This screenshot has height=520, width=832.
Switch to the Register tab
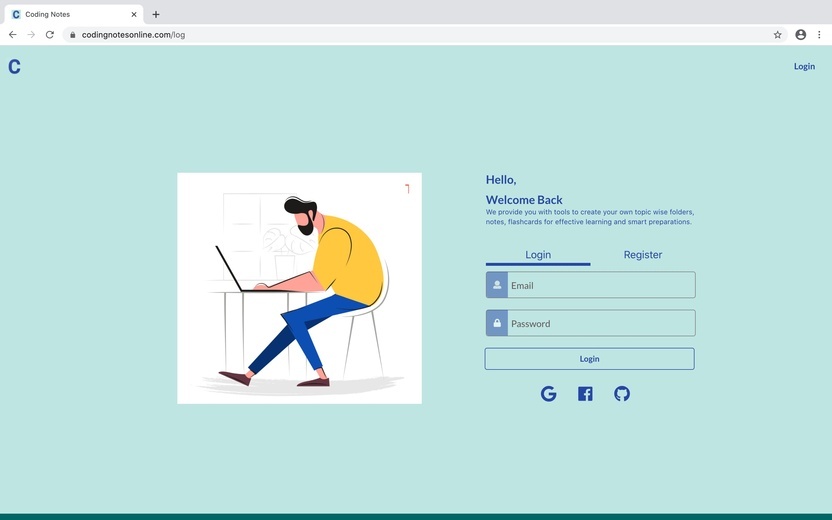(643, 255)
